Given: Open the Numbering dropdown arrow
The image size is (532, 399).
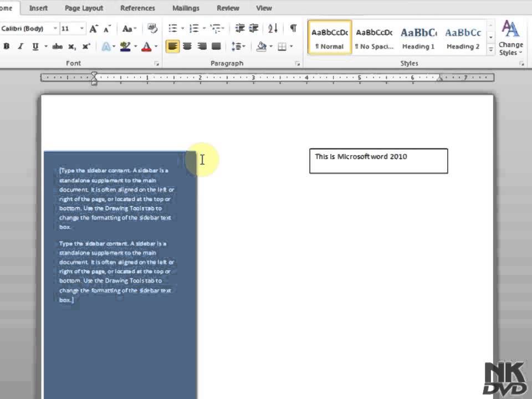Looking at the screenshot, I should [x=204, y=28].
